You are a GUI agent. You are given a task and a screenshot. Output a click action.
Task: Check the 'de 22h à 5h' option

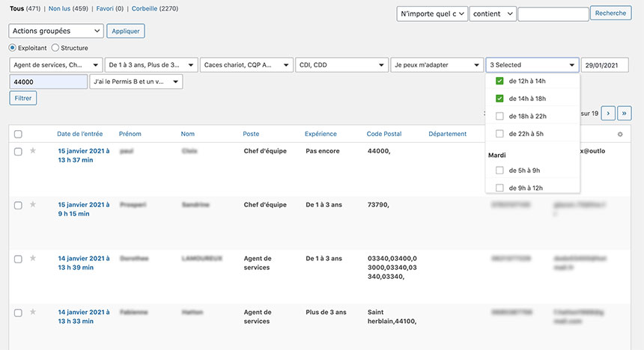point(499,134)
